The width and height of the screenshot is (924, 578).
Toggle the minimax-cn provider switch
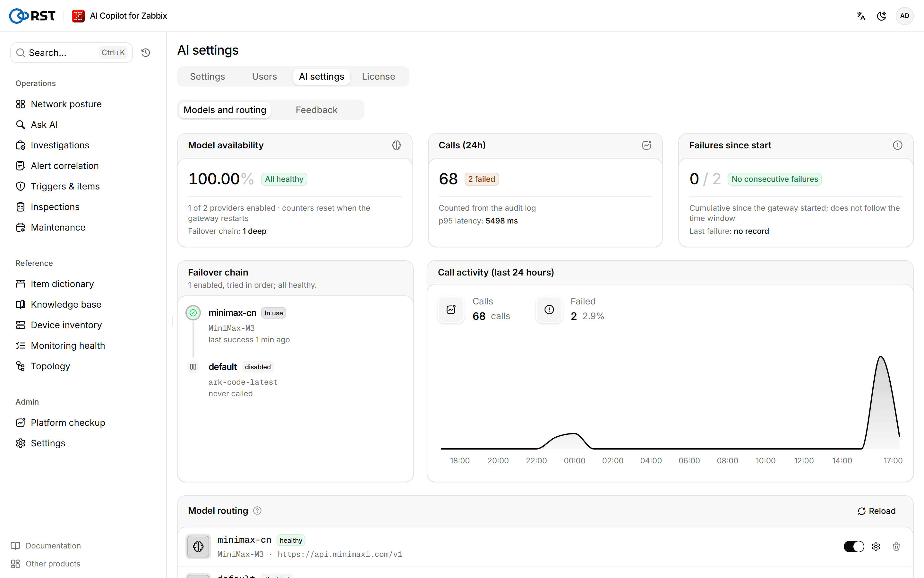point(854,547)
